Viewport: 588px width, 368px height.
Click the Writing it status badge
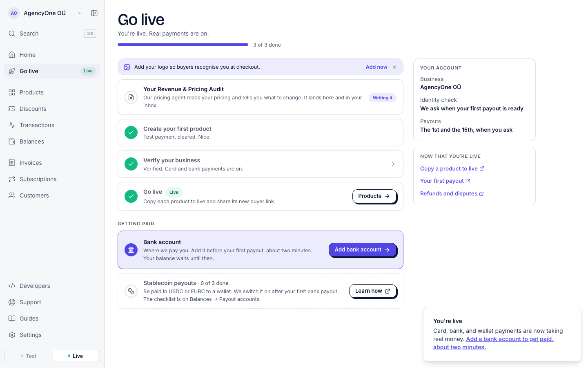coord(382,98)
